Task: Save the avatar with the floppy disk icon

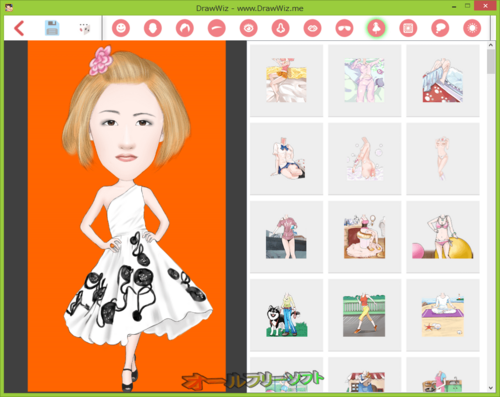Action: pos(52,28)
